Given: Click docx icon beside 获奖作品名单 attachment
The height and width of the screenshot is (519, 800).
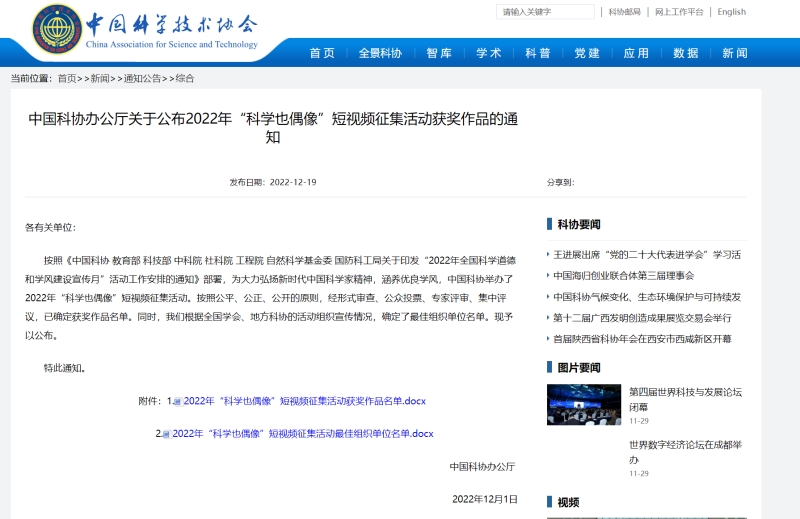Looking at the screenshot, I should [178, 402].
